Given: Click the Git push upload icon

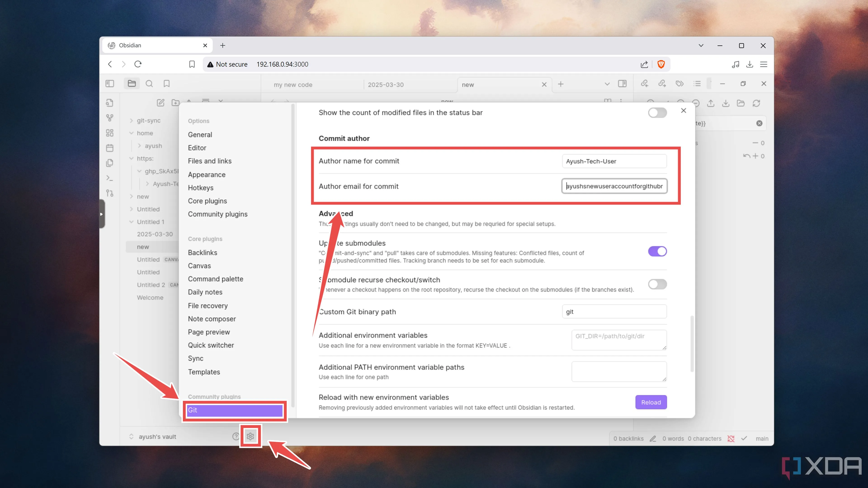Looking at the screenshot, I should coord(711,103).
